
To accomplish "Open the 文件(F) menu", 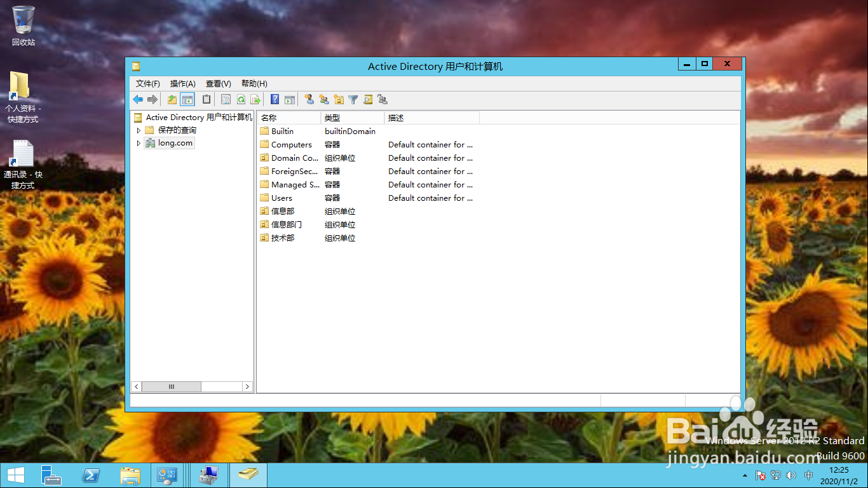I will (x=148, y=84).
